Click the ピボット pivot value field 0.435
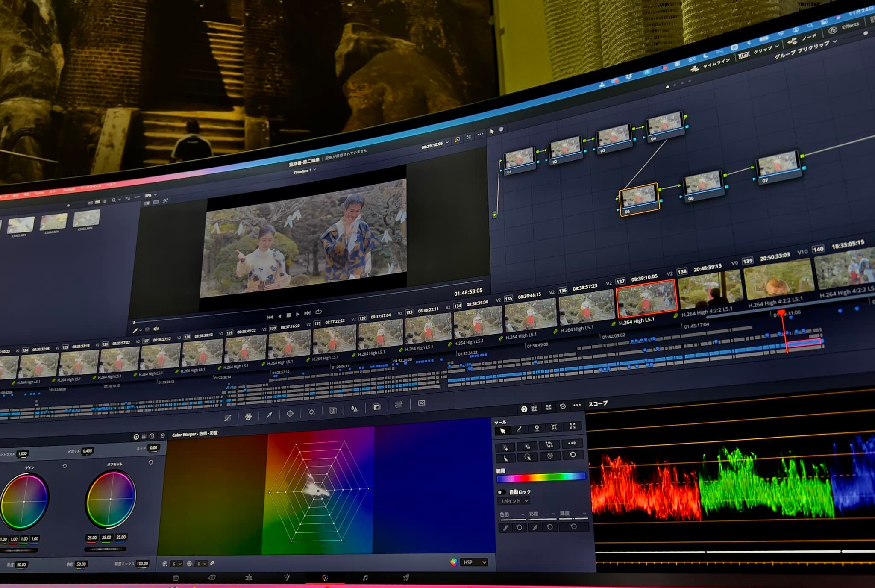875x588 pixels. click(x=87, y=451)
